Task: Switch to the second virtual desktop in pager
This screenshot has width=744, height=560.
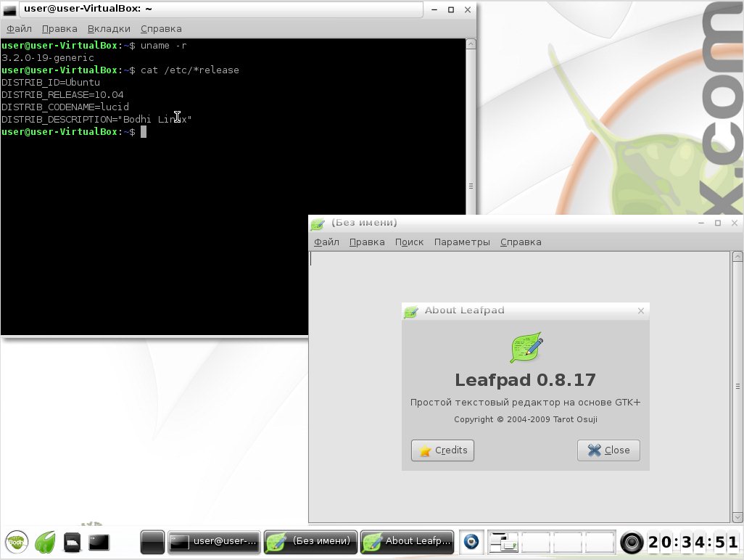Action: point(537,542)
